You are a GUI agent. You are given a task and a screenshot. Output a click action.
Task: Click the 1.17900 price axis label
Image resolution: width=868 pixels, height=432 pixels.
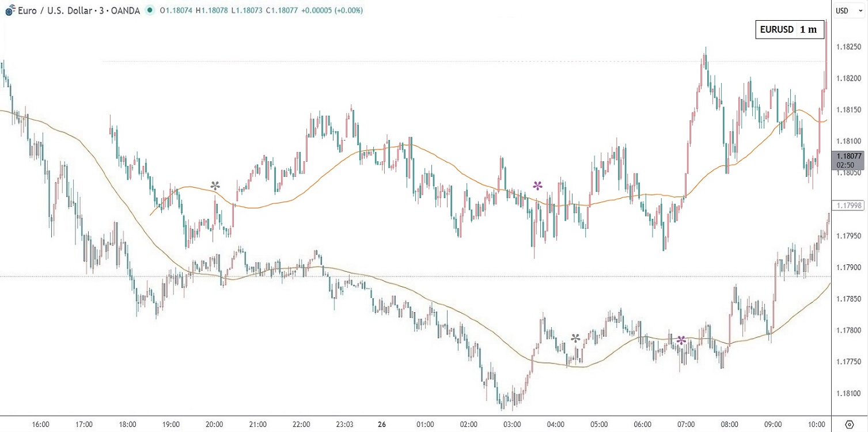[x=849, y=268]
